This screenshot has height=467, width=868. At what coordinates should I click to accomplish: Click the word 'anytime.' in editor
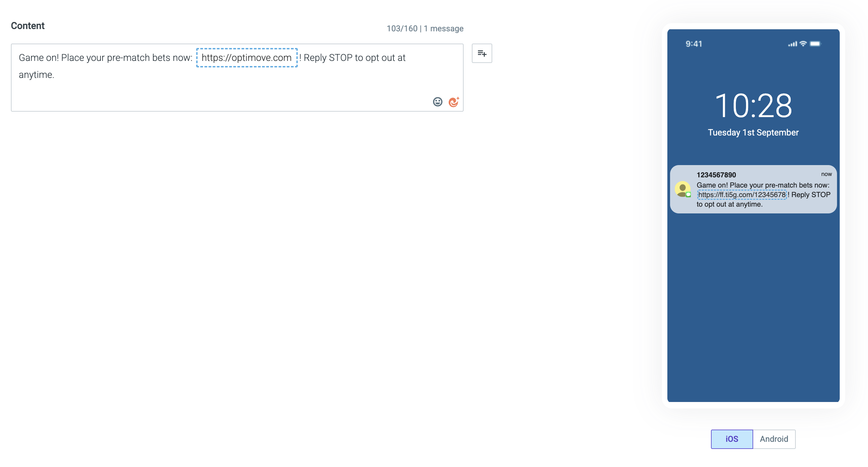pos(36,75)
